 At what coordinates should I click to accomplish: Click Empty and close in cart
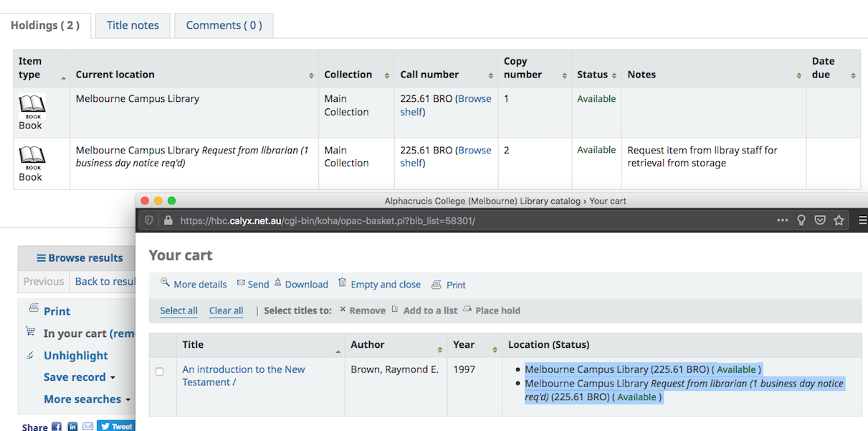pos(385,285)
